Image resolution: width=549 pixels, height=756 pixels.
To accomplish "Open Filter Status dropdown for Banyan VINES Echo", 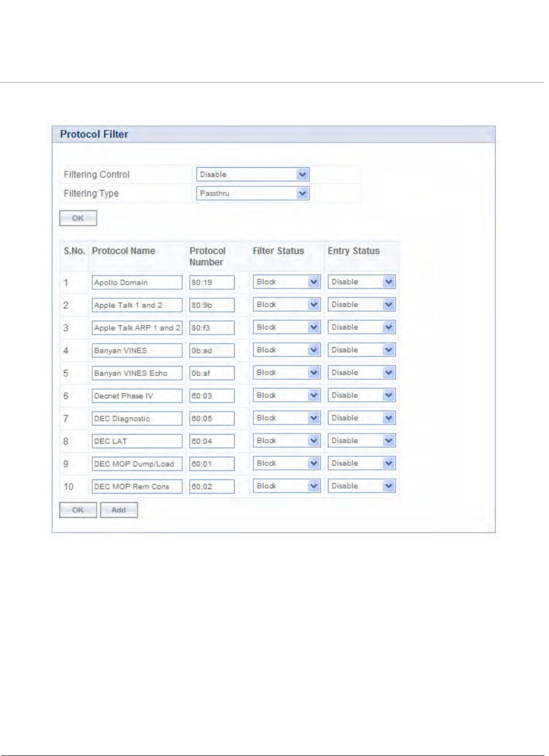I will pyautogui.click(x=287, y=373).
